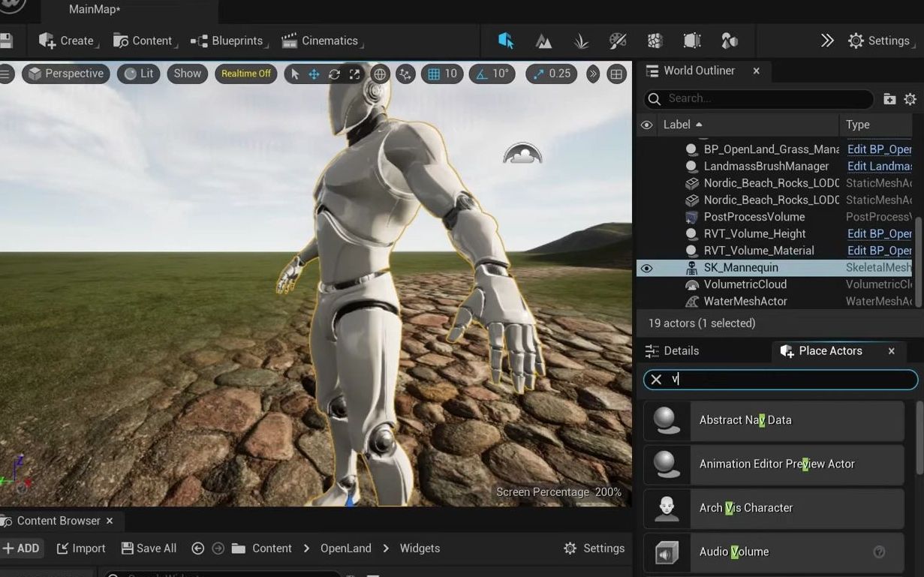The height and width of the screenshot is (577, 924).
Task: Choose the translate gizmo tool
Action: click(x=315, y=74)
